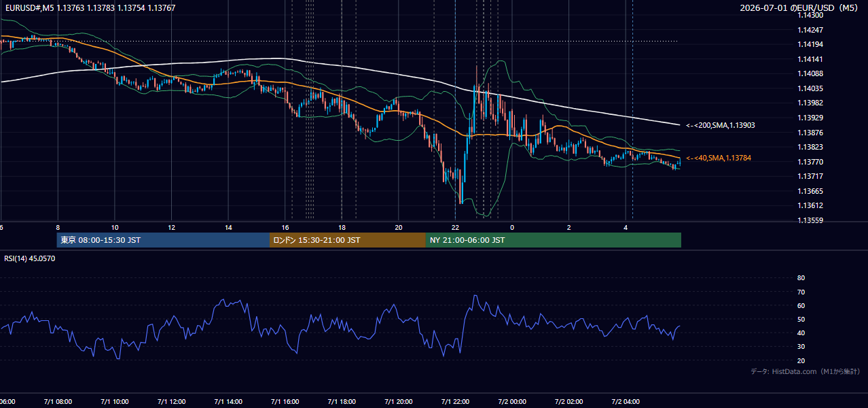Click price axis value 1.14247
Screen dimensions: 868x408
(x=811, y=30)
